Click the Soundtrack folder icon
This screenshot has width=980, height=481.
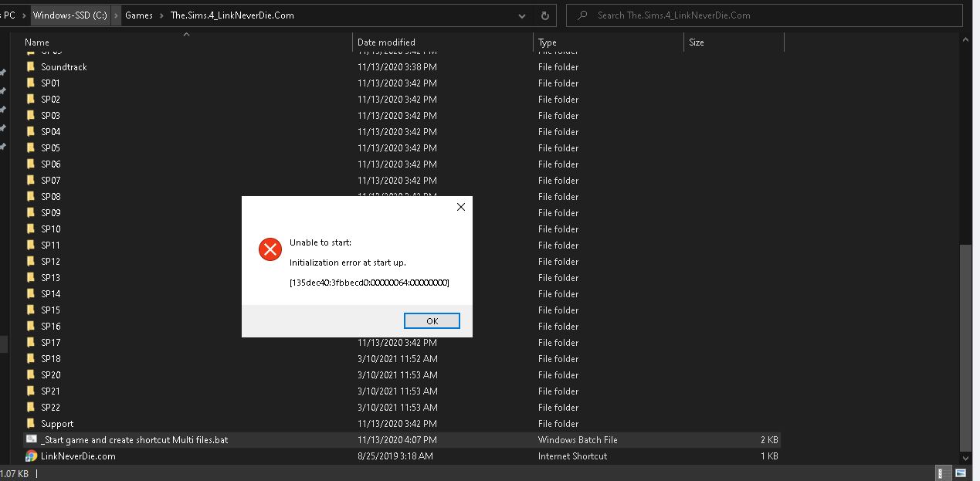point(31,66)
